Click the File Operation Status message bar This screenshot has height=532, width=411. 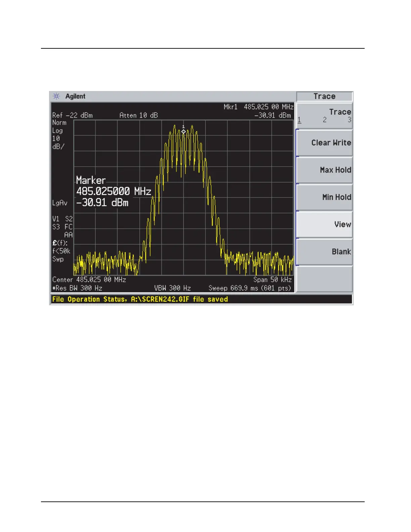coord(201,299)
